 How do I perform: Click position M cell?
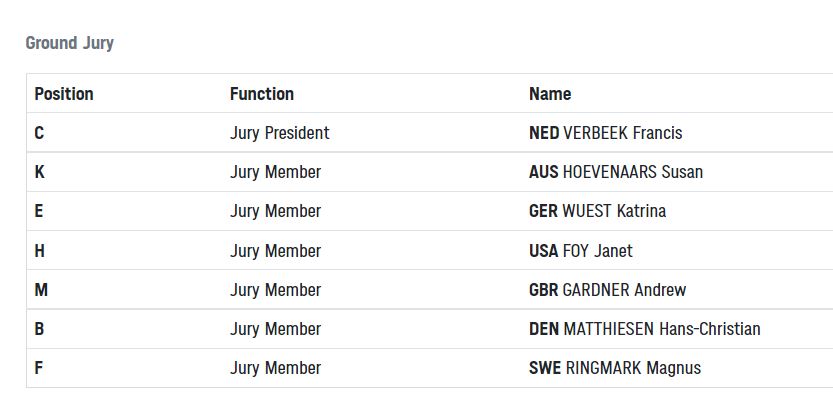point(41,290)
